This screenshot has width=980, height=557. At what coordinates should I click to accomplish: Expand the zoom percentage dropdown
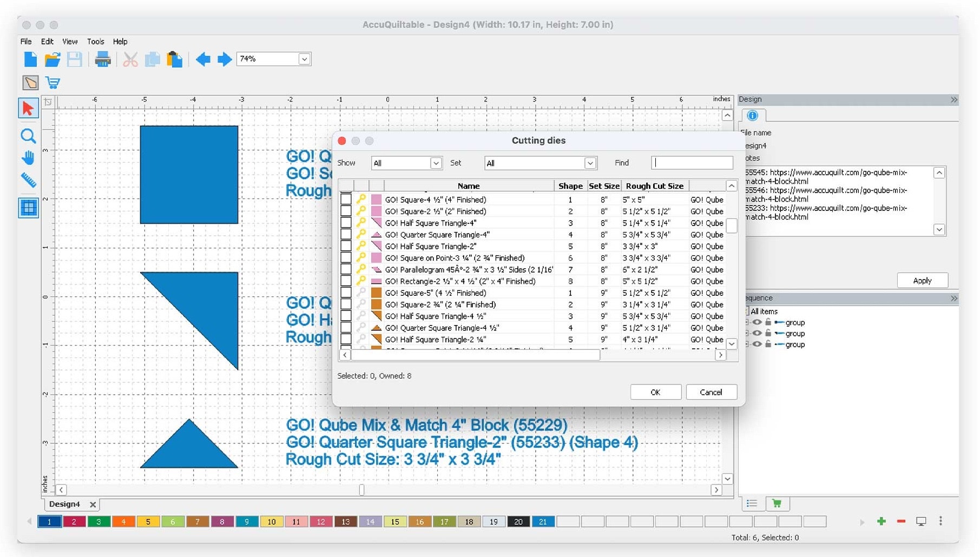[x=304, y=59]
